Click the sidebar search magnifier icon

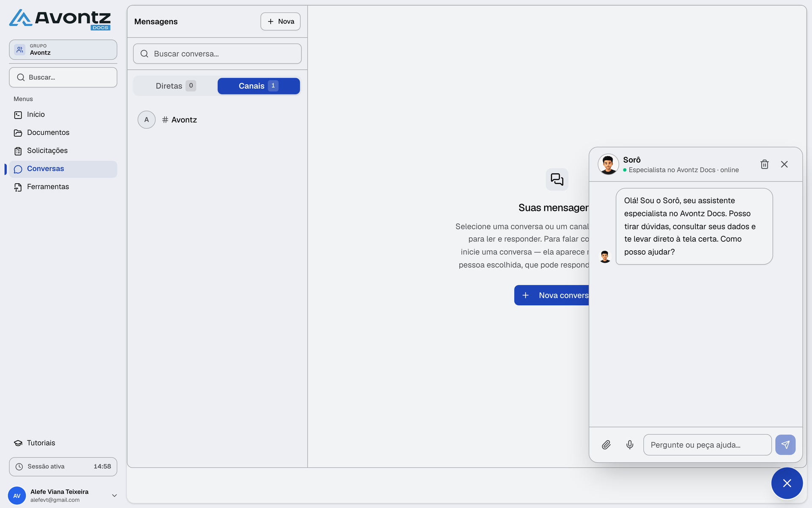point(21,77)
